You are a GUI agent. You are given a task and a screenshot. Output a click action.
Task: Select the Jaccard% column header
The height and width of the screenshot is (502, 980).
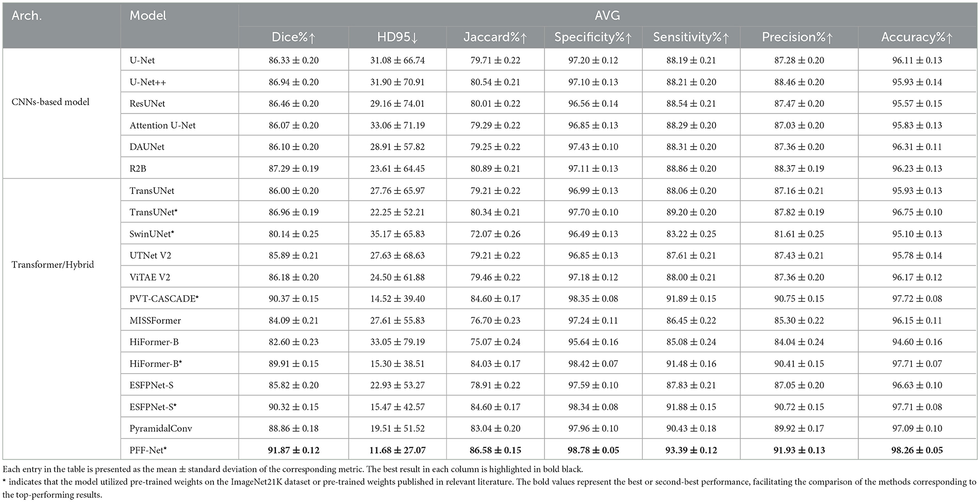pos(494,37)
